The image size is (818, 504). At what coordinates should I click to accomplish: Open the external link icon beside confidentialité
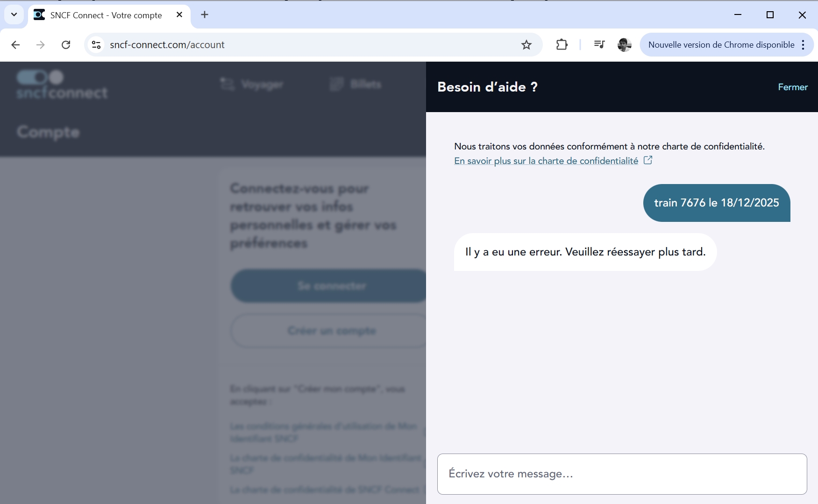click(648, 160)
